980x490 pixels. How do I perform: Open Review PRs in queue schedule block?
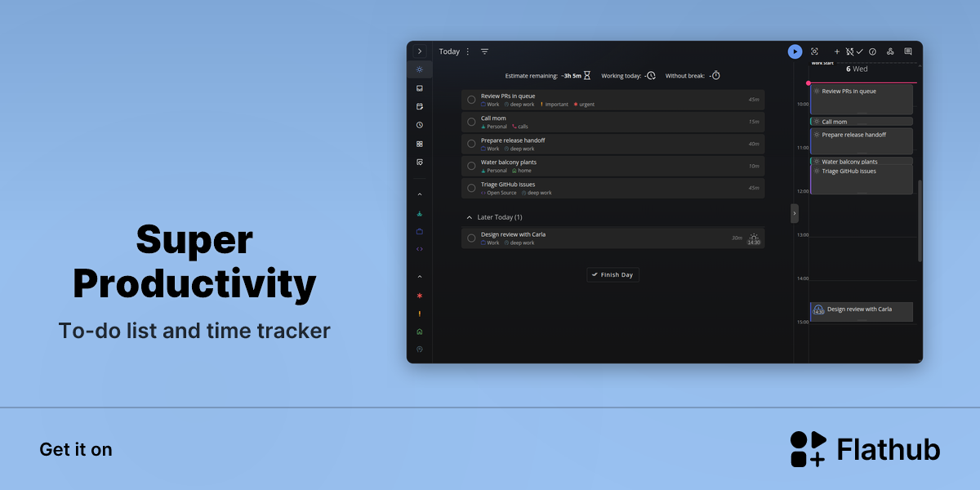[x=862, y=100]
